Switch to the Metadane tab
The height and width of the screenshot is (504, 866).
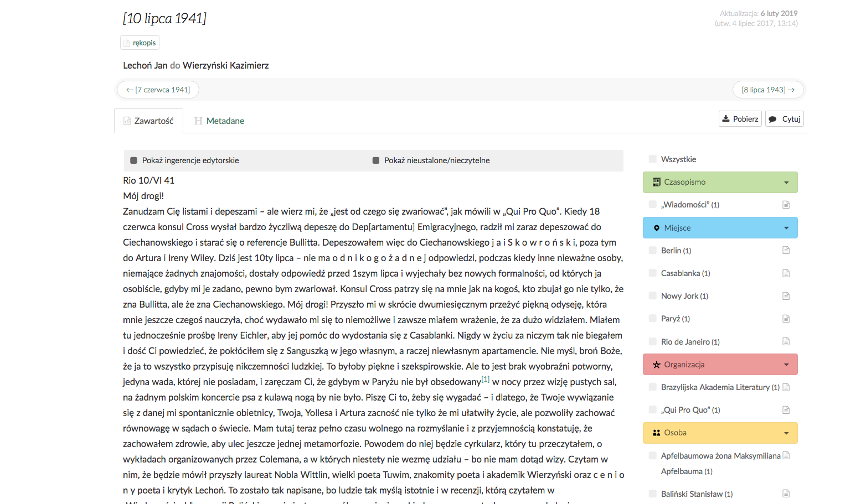219,121
